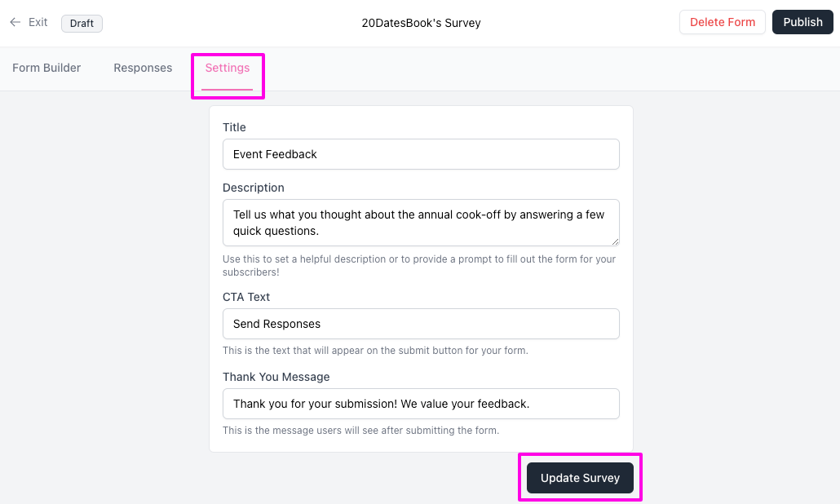The image size is (840, 504).
Task: Select the Settings tab
Action: (x=228, y=68)
